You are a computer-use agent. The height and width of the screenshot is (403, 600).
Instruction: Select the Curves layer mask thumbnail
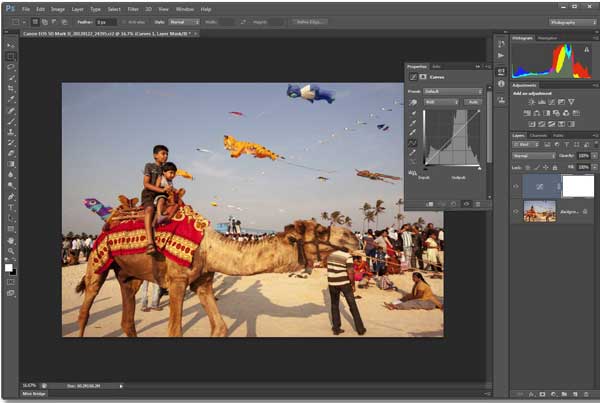(x=577, y=186)
